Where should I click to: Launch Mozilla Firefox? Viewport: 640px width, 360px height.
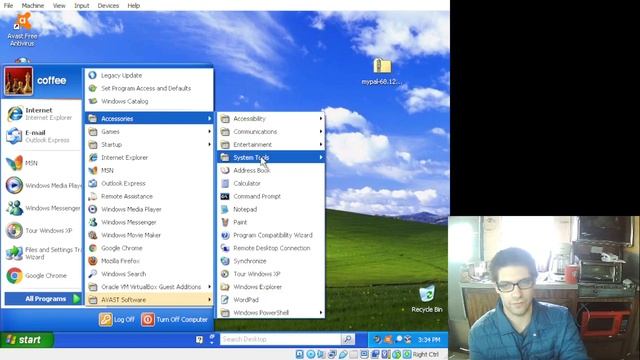point(149,261)
